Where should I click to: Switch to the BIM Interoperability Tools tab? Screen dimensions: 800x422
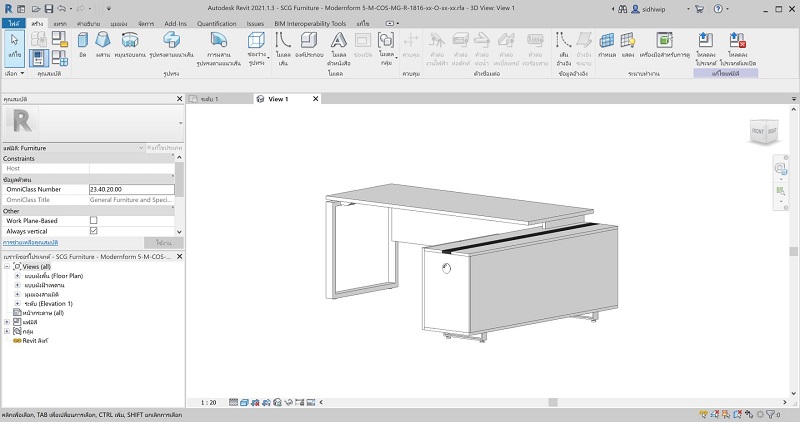(x=310, y=21)
